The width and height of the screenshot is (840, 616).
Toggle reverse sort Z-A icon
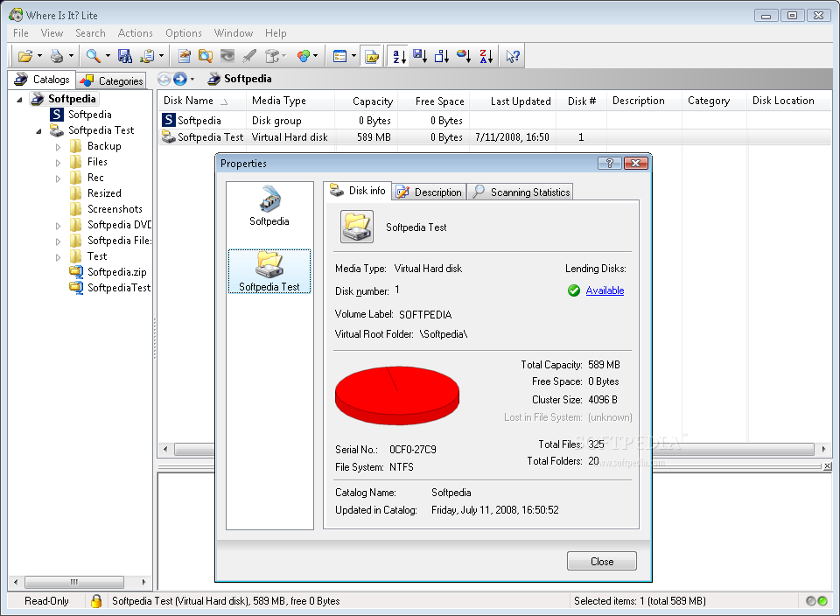[x=486, y=56]
